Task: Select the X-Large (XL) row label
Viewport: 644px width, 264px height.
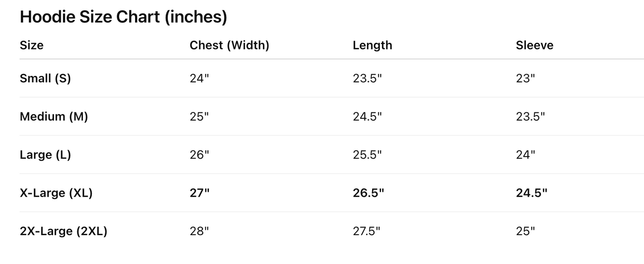Action: (x=56, y=193)
